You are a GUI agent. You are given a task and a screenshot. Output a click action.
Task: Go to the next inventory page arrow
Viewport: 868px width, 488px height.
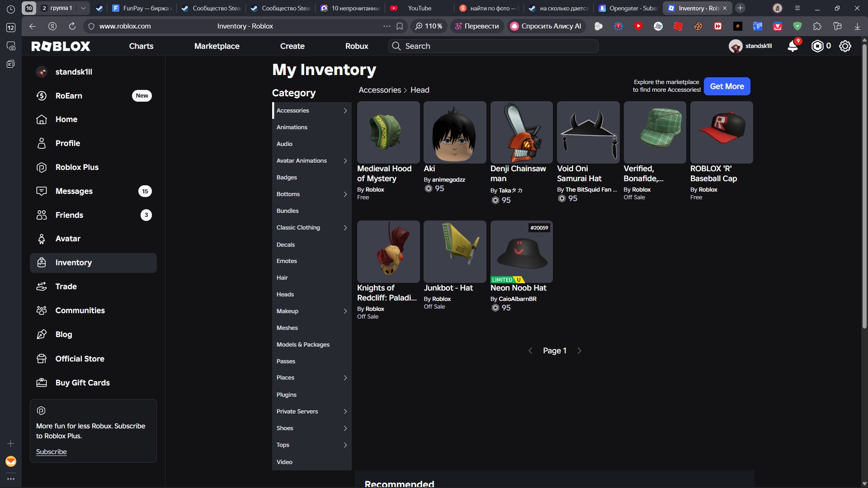point(579,351)
